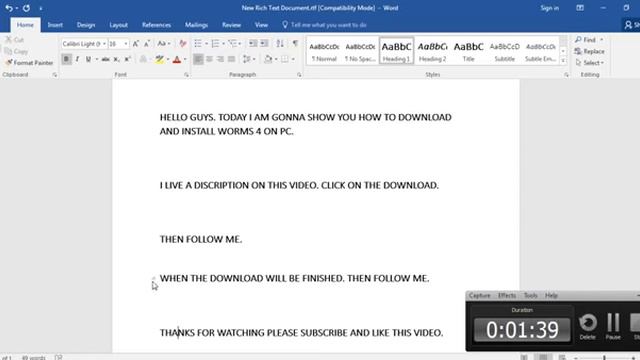Open the Font dialog launcher
This screenshot has height=360, width=640.
186,75
